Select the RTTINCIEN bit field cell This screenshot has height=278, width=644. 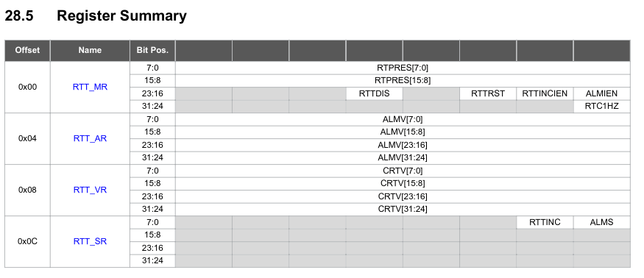click(545, 93)
